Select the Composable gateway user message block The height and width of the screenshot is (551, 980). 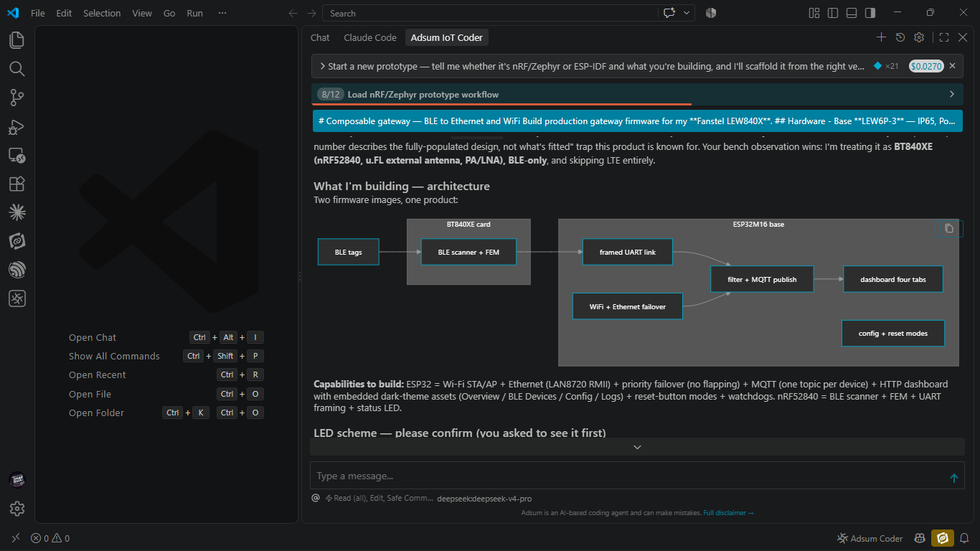[637, 121]
